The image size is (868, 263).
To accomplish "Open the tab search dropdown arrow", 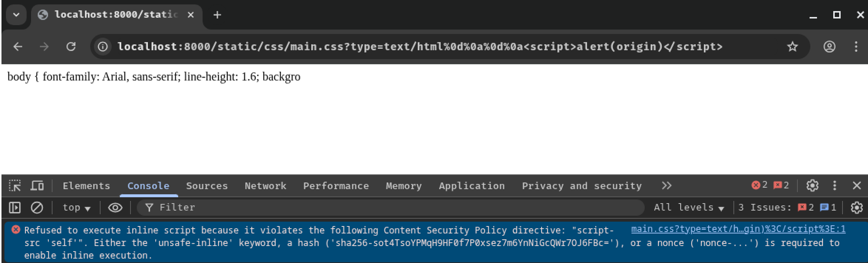I will click(x=16, y=15).
